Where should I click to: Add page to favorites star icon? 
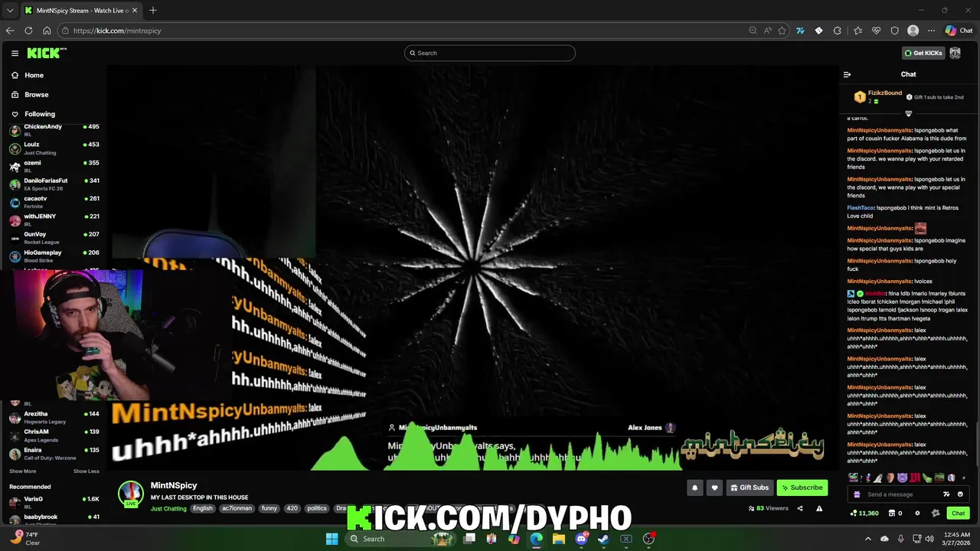click(782, 31)
